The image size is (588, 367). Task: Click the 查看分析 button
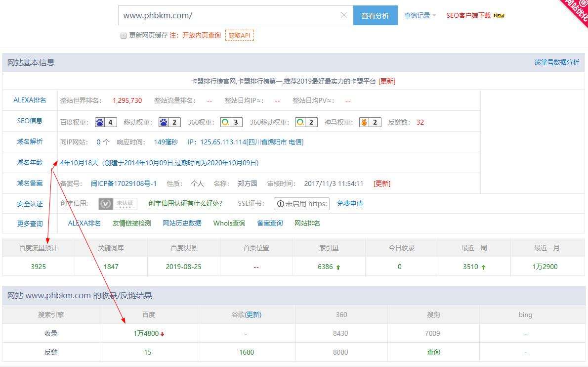pyautogui.click(x=376, y=15)
